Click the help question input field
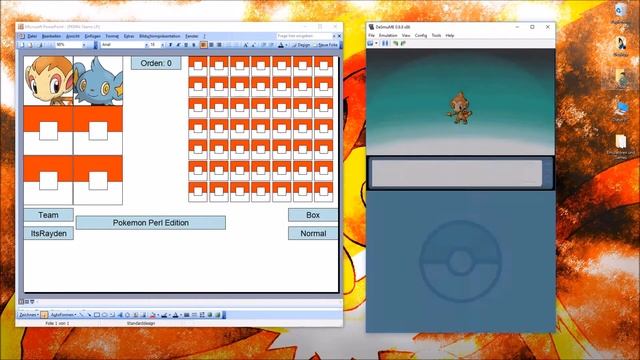640x360 pixels. tap(304, 36)
